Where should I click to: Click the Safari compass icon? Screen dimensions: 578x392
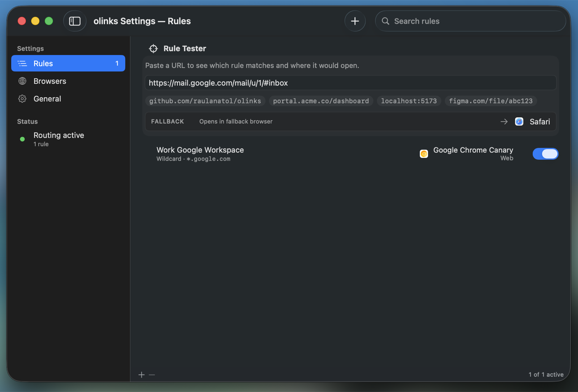click(x=519, y=122)
